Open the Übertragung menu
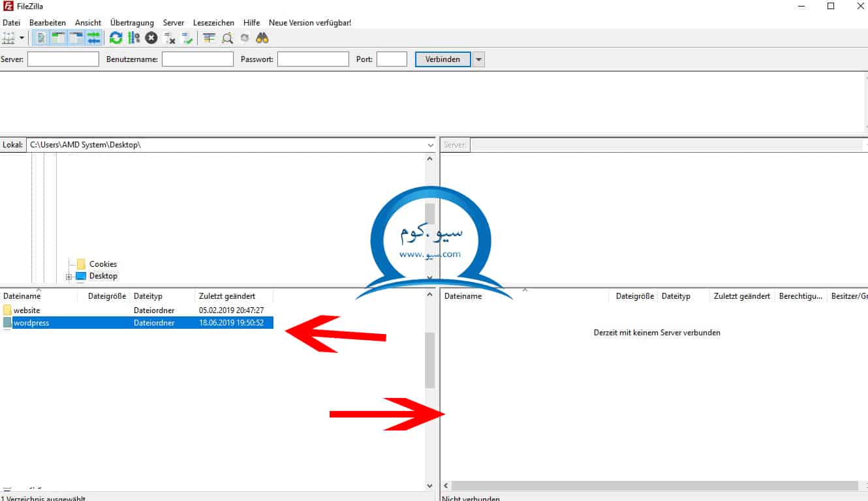The width and height of the screenshot is (868, 501). tap(132, 22)
